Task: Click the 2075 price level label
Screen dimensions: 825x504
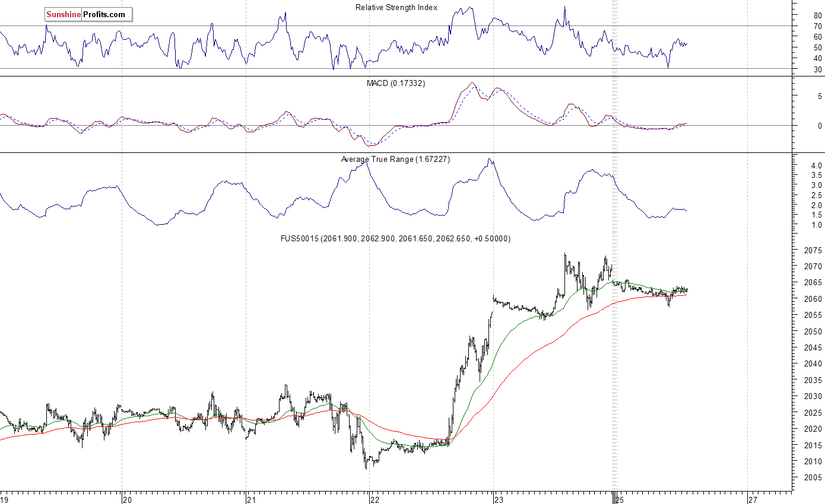Action: click(813, 251)
